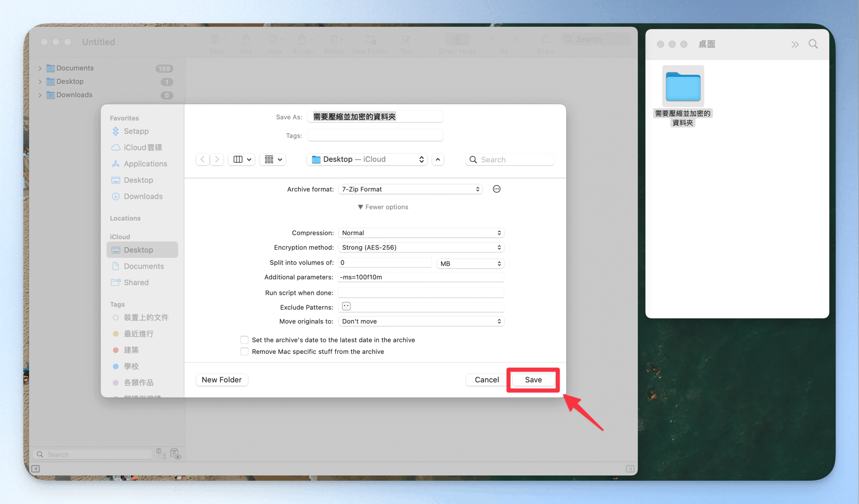Click the Exclude Patterns preset icon
The width and height of the screenshot is (859, 504).
(x=346, y=306)
